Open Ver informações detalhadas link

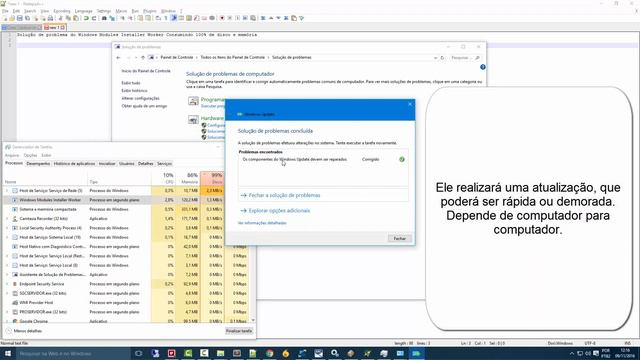[262, 223]
